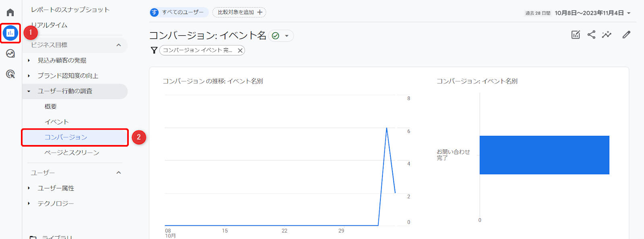Expand 見込み顧客の発掘 tree item
Image resolution: width=644 pixels, height=239 pixels.
pyautogui.click(x=29, y=61)
